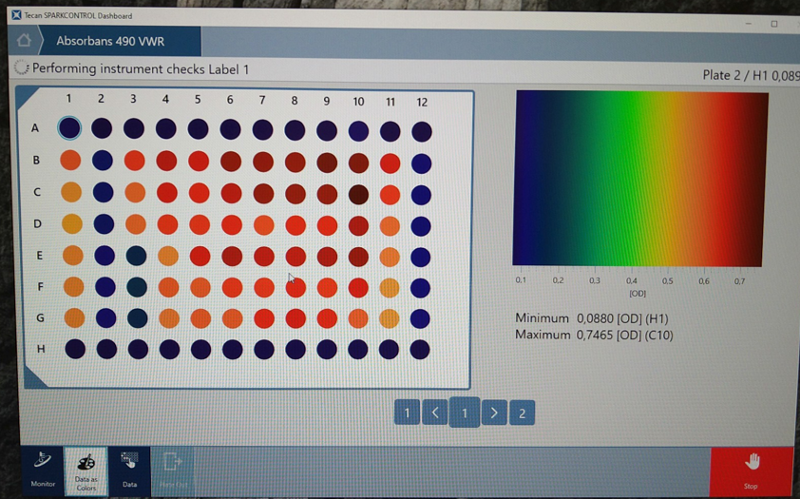Viewport: 800px width, 499px height.
Task: Select darkest well C10 on plate
Action: point(358,194)
